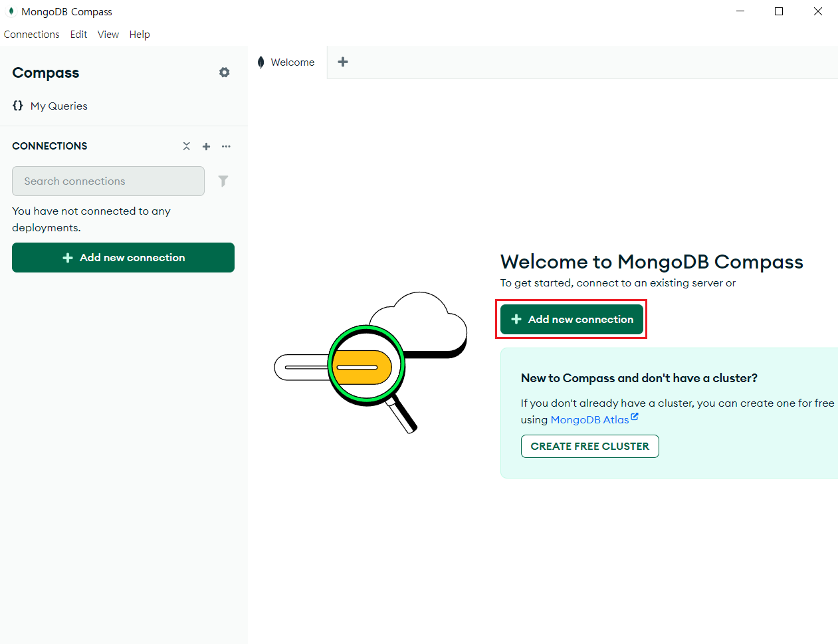Click the My Queries braces icon
The height and width of the screenshot is (644, 838).
18,106
